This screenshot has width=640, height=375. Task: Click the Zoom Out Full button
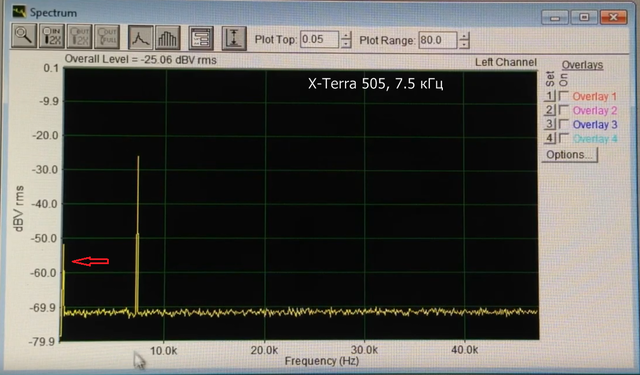click(107, 36)
